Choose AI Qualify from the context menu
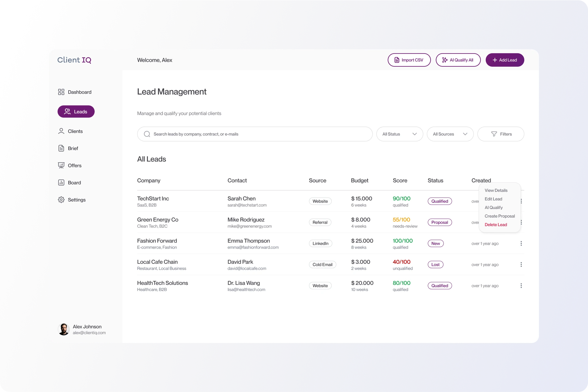This screenshot has width=588, height=392. (x=494, y=207)
